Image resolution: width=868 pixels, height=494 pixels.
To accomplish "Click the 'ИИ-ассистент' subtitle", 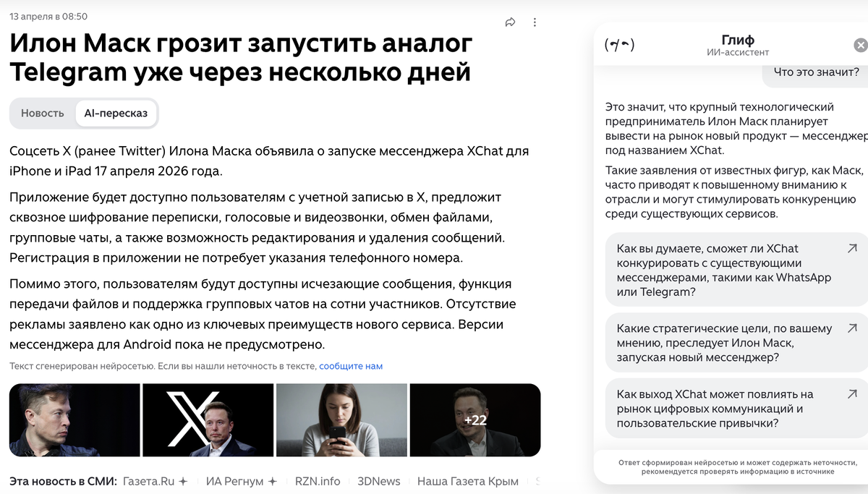I will [x=738, y=53].
